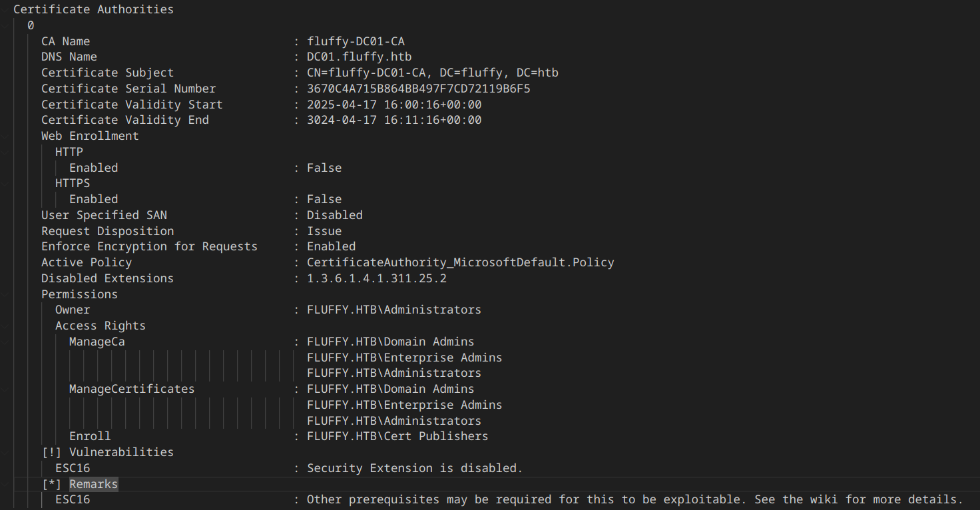The width and height of the screenshot is (980, 510).
Task: Click the CN=fluffy-DC01-CA certificate subject value
Action: (432, 73)
